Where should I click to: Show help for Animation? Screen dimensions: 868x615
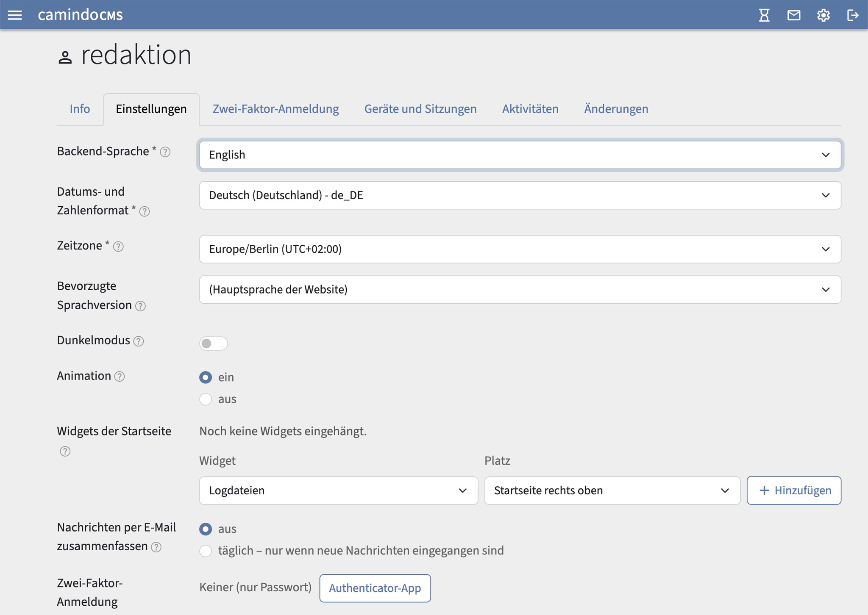(120, 377)
